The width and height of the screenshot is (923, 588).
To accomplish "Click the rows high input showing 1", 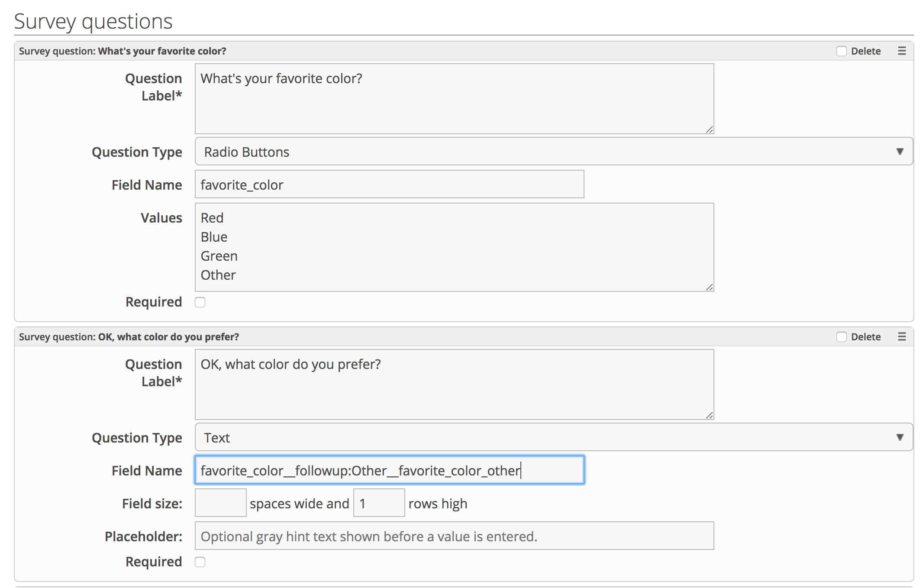I will point(379,503).
